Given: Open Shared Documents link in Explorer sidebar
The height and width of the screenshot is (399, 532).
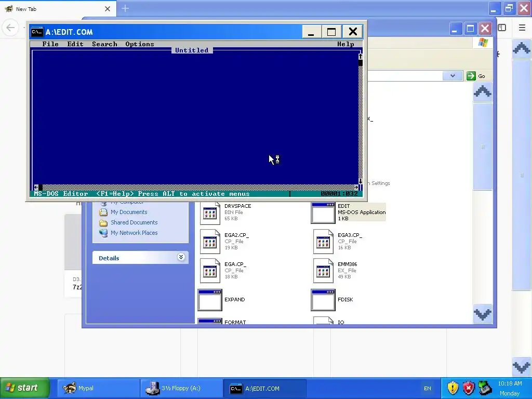Looking at the screenshot, I should pyautogui.click(x=134, y=222).
